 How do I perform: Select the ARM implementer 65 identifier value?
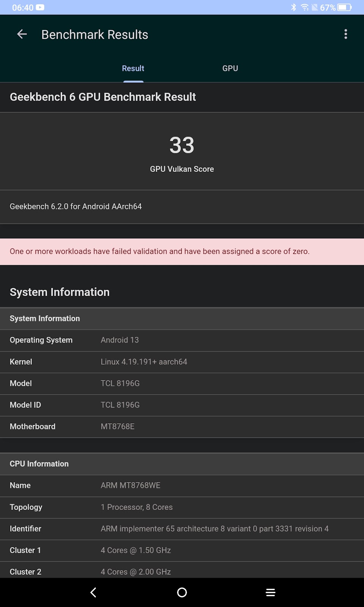click(x=215, y=529)
